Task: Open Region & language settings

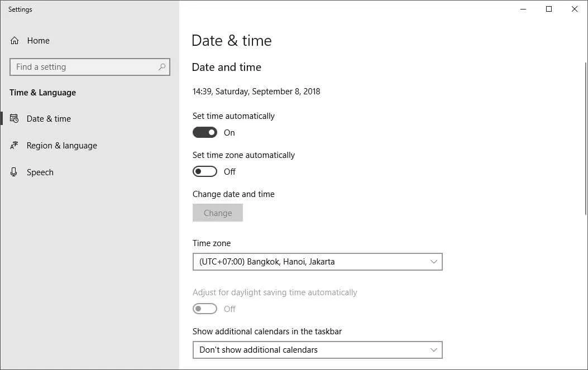Action: pyautogui.click(x=62, y=146)
